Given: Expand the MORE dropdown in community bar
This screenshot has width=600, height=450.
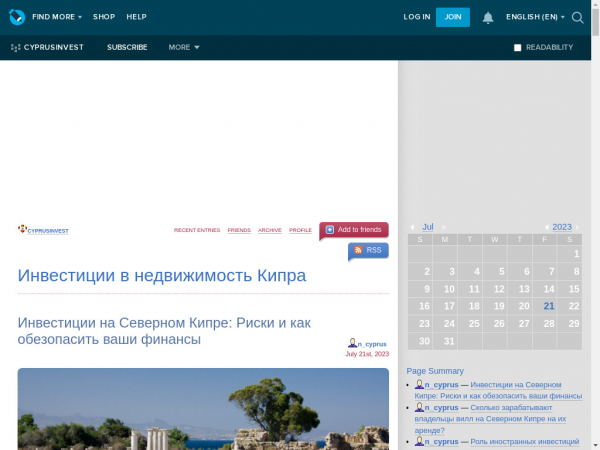Looking at the screenshot, I should (x=184, y=47).
